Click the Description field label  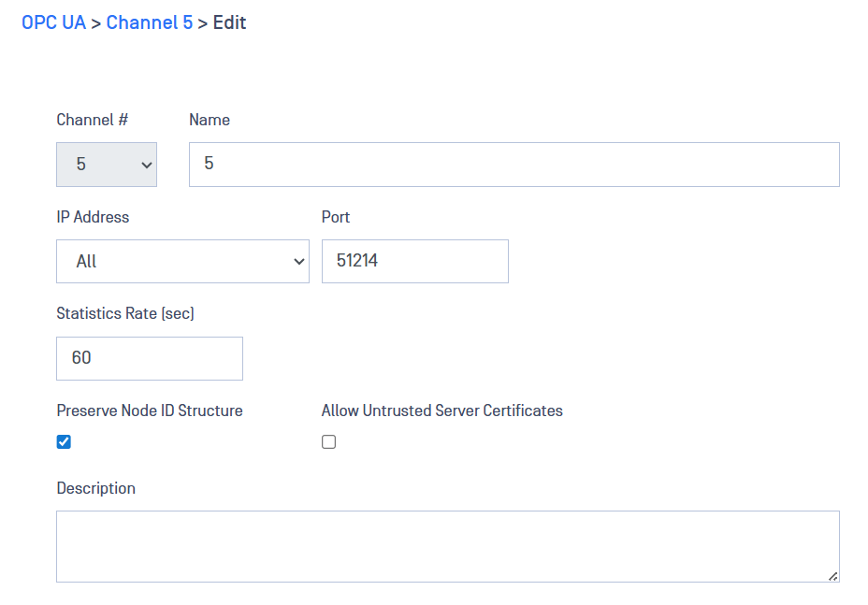point(95,488)
